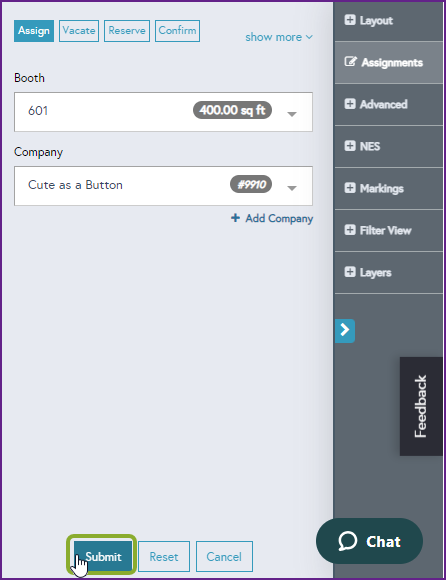Open the Company dropdown arrow
446x580 pixels.
coord(292,188)
